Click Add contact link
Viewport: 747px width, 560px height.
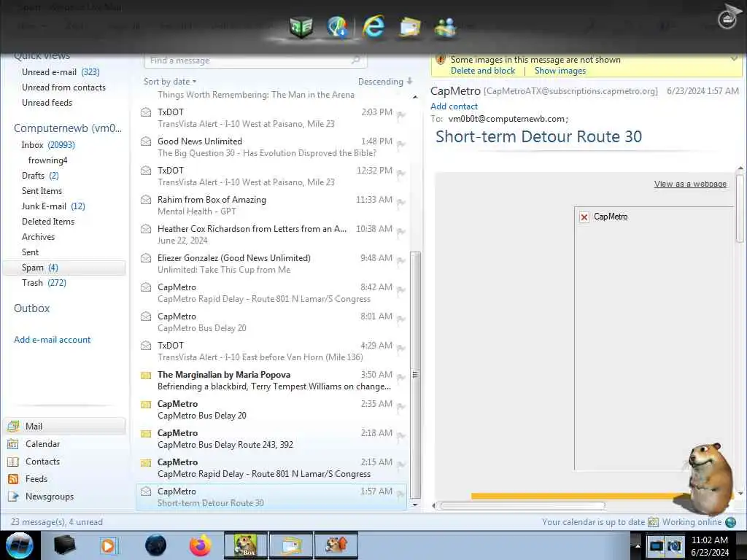(x=454, y=106)
